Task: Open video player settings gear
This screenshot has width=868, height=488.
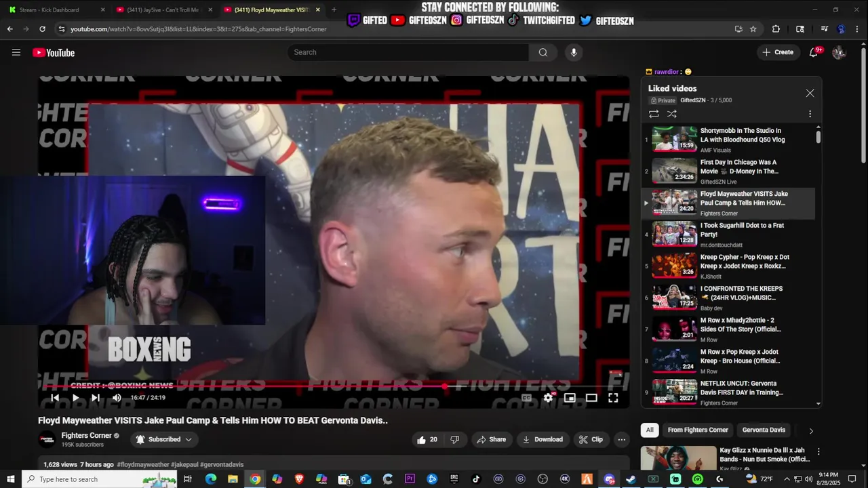Action: [548, 398]
